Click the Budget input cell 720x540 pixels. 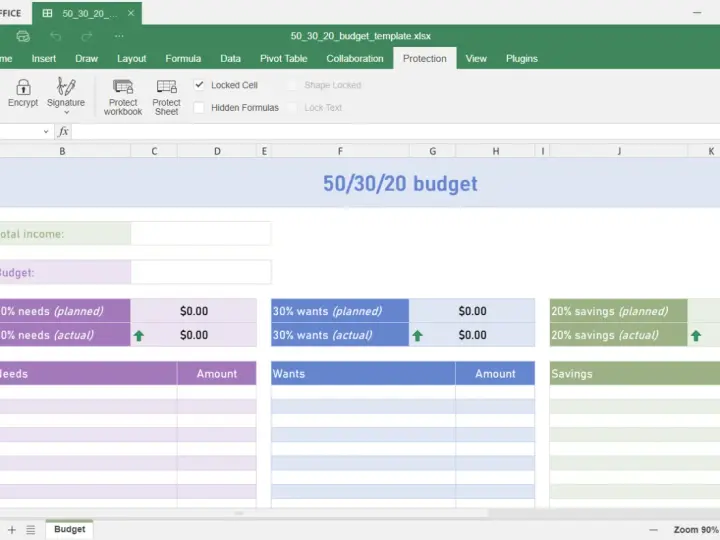click(201, 272)
